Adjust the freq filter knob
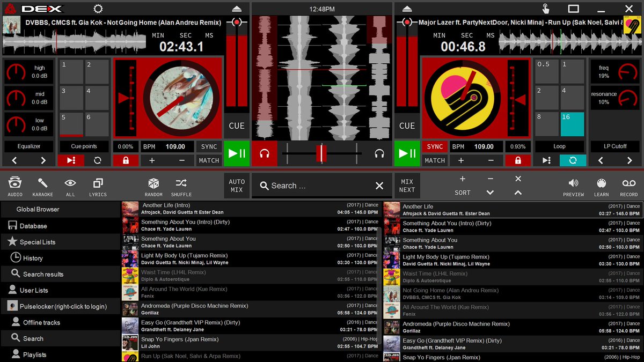This screenshot has height=362, width=644. click(x=627, y=72)
